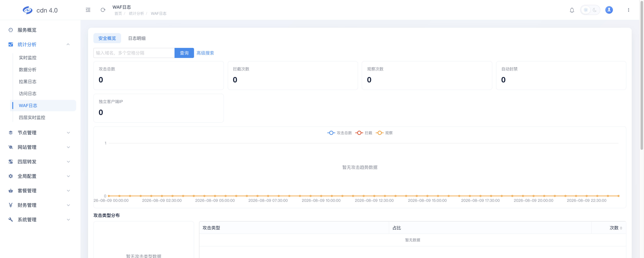Image resolution: width=644 pixels, height=258 pixels.
Task: Open notifications bell icon
Action: point(572,10)
